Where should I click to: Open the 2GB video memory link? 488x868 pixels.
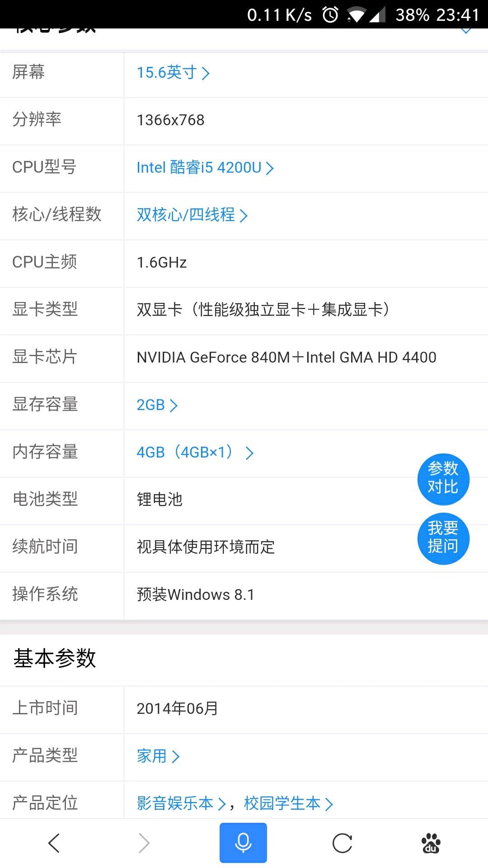(157, 405)
